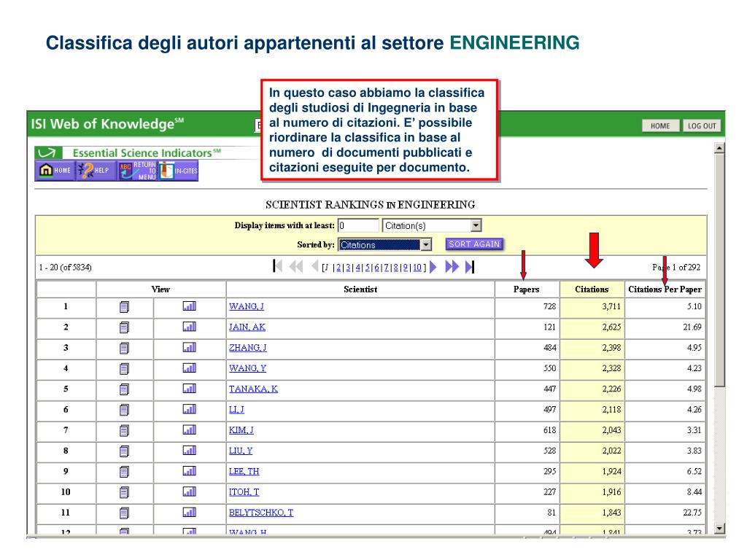Open the document view icon for LEE, TH
Viewport: 747px width, 560px height.
pyautogui.click(x=124, y=472)
